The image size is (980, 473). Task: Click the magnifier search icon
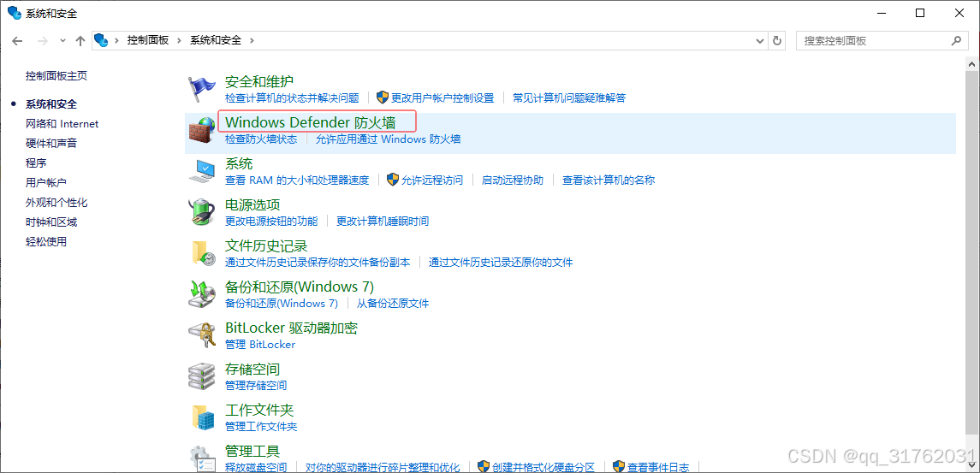pyautogui.click(x=956, y=40)
